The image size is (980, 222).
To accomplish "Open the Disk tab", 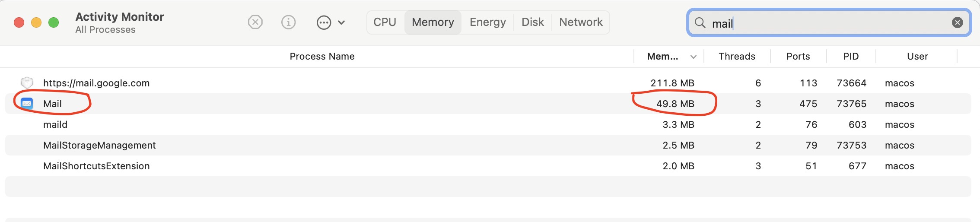I will coord(532,22).
